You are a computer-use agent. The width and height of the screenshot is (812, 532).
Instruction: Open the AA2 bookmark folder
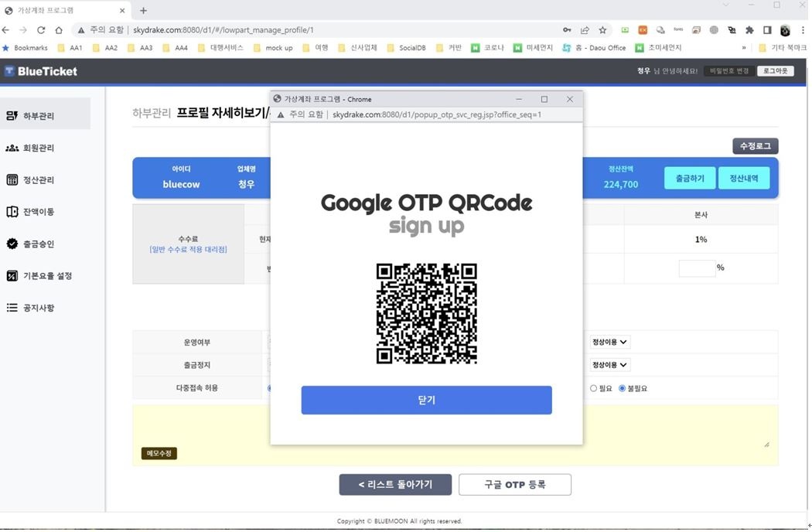coord(105,48)
